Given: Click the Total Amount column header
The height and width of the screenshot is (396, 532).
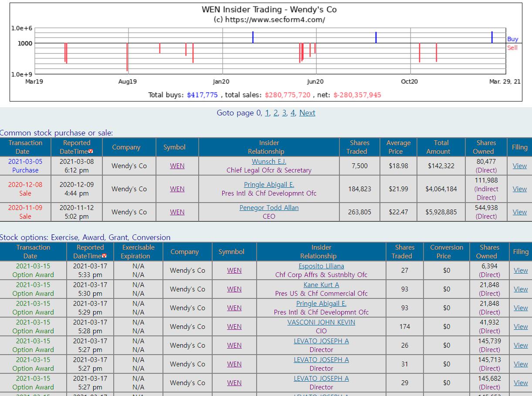Looking at the screenshot, I should click(441, 147).
